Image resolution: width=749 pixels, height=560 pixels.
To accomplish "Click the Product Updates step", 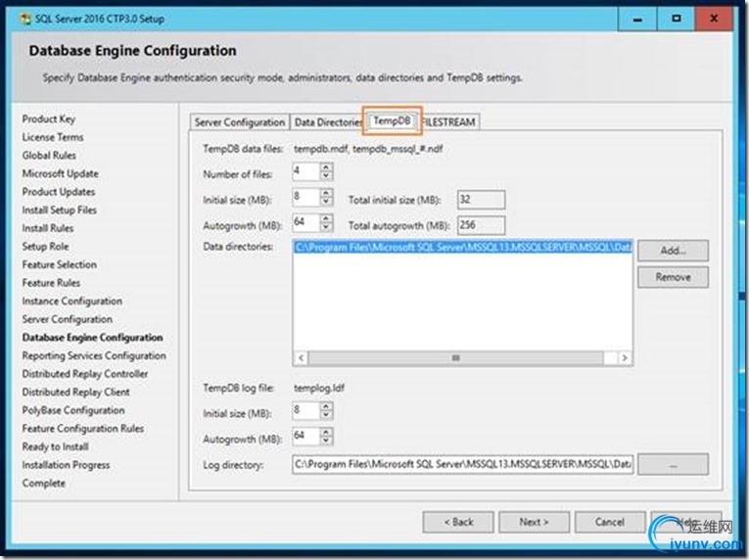I will pos(59,192).
